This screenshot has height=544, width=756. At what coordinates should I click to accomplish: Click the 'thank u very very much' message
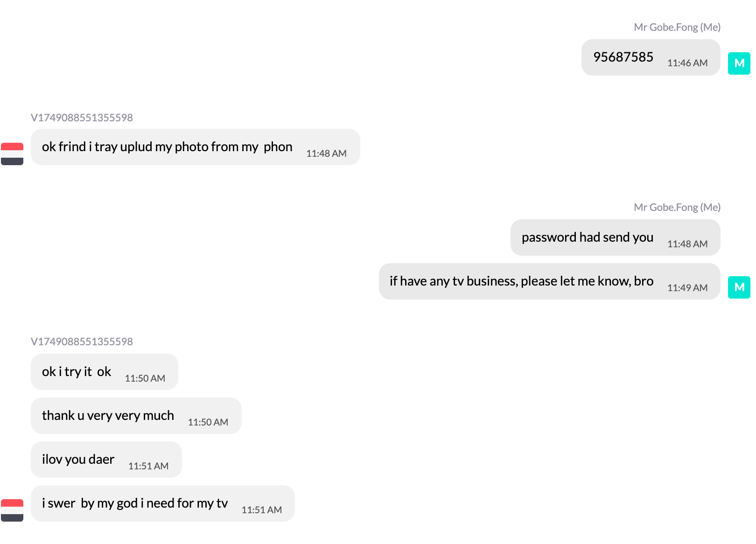(108, 416)
